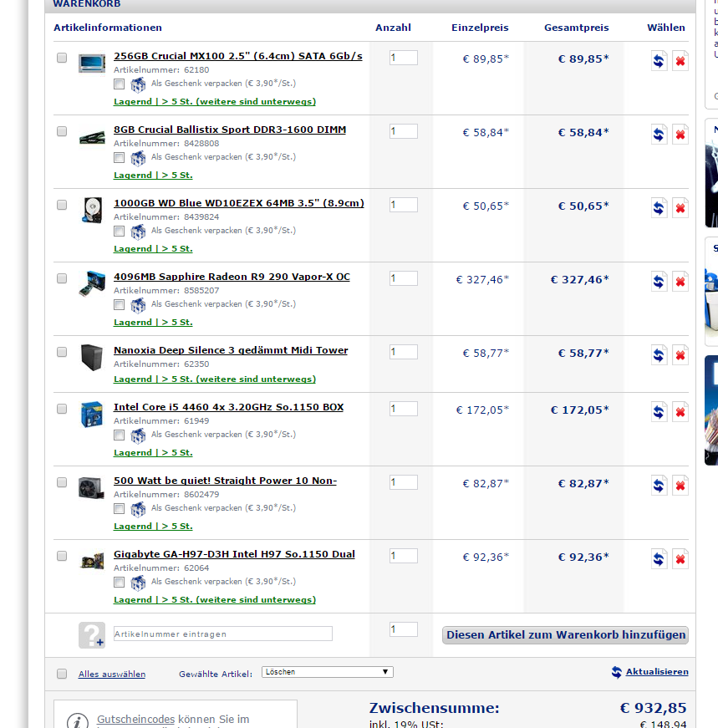This screenshot has height=728, width=718.
Task: Open Gigabyte GA-H97-D3H product link
Action: coord(234,554)
